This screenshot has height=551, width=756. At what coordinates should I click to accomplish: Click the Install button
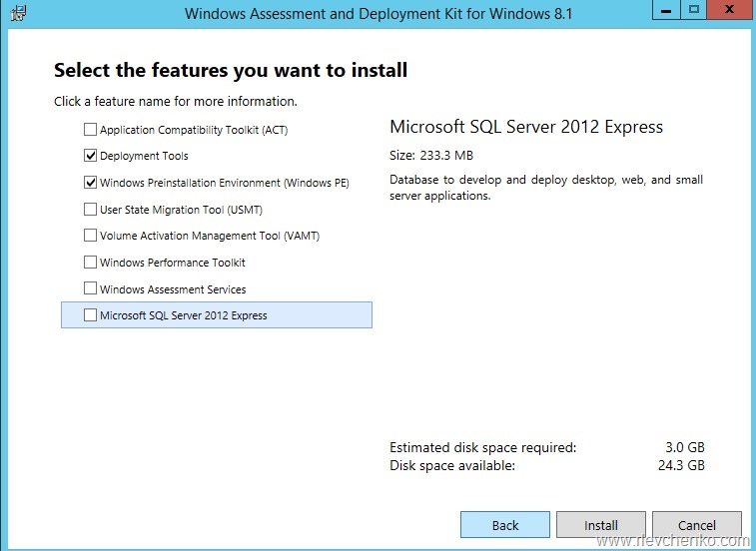[x=600, y=525]
